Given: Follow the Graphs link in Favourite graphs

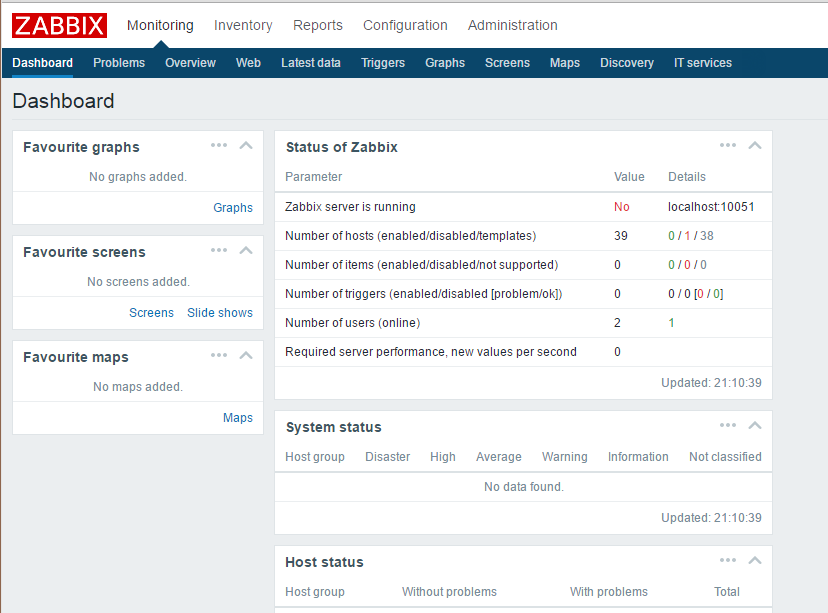Looking at the screenshot, I should click(x=233, y=208).
